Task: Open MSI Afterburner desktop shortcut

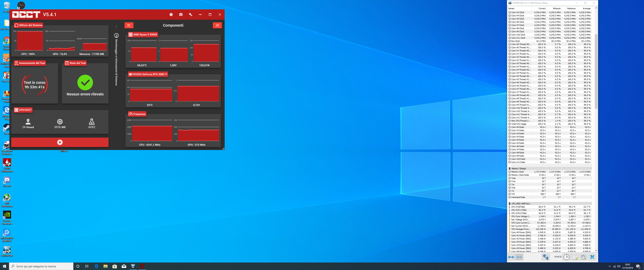Action: coord(7,200)
